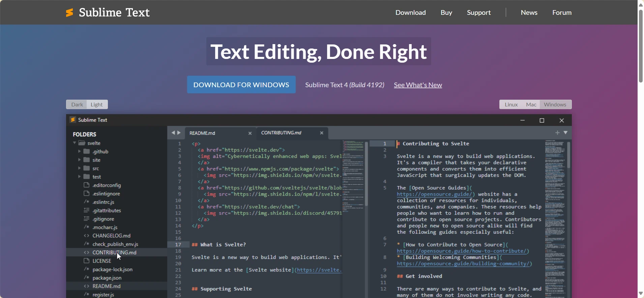This screenshot has height=298, width=644.
Task: Expand the test folder
Action: click(x=80, y=176)
